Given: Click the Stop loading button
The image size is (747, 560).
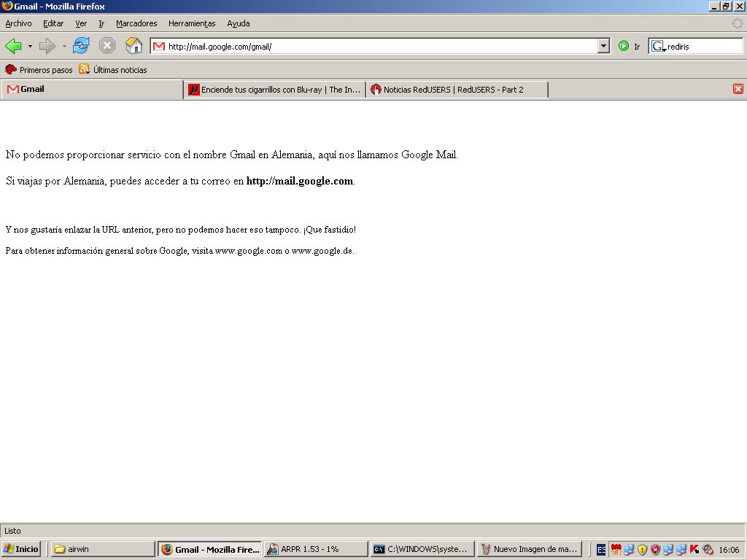Looking at the screenshot, I should tap(107, 46).
